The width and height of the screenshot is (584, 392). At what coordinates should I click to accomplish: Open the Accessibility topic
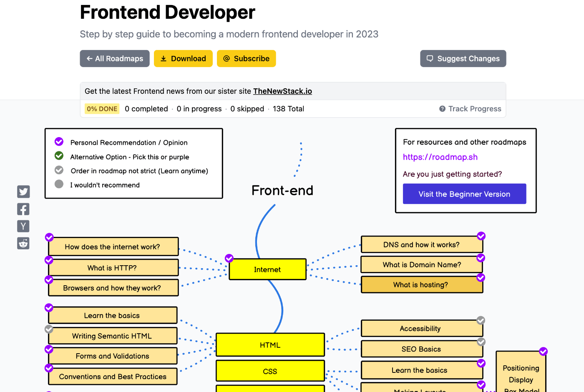pos(421,329)
